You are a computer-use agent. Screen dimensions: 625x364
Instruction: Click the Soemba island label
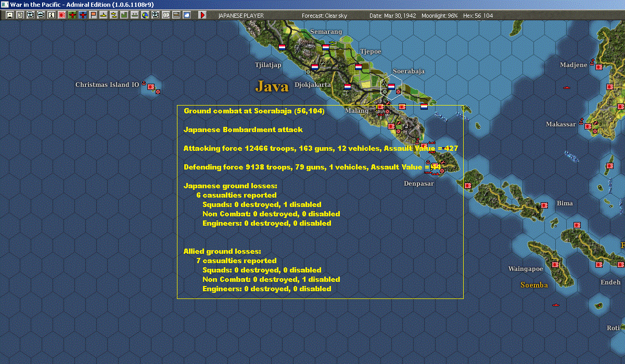pyautogui.click(x=534, y=285)
